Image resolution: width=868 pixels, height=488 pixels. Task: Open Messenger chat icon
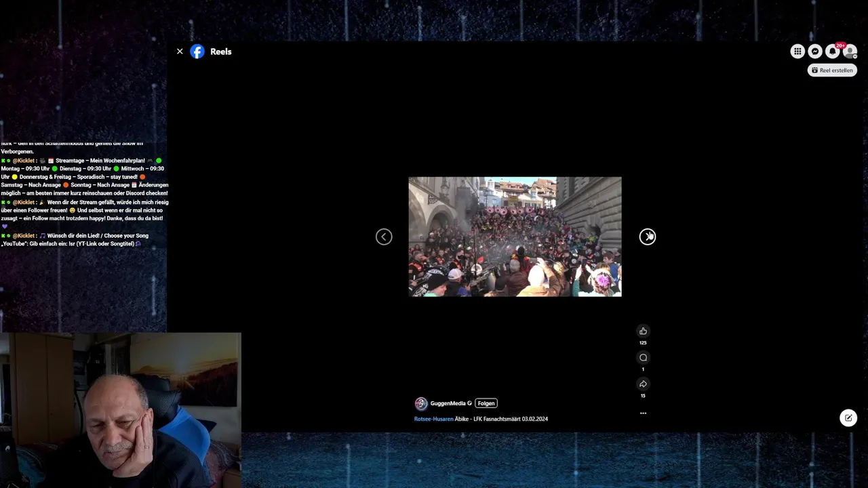pos(815,52)
